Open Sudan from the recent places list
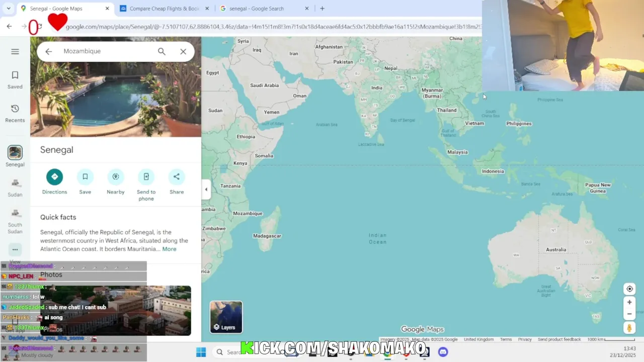Viewport: 644px width, 362px height. 15,188
